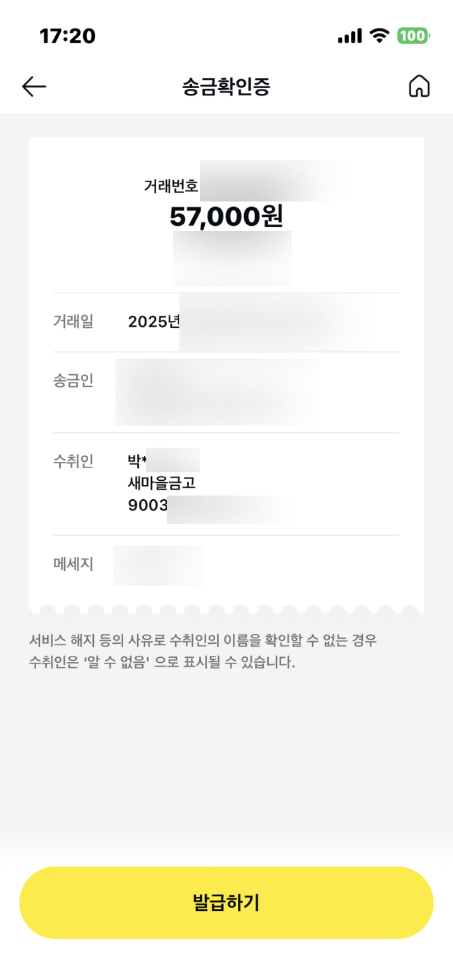Tap the 거래일 row label
Screen dimensions: 453x980
point(73,321)
